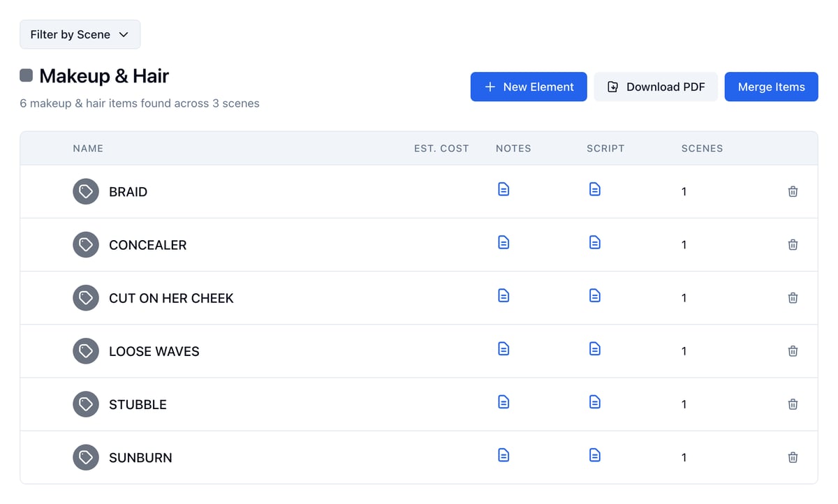Trash the STUBBLE makeup item
The image size is (838, 504).
[x=793, y=404]
